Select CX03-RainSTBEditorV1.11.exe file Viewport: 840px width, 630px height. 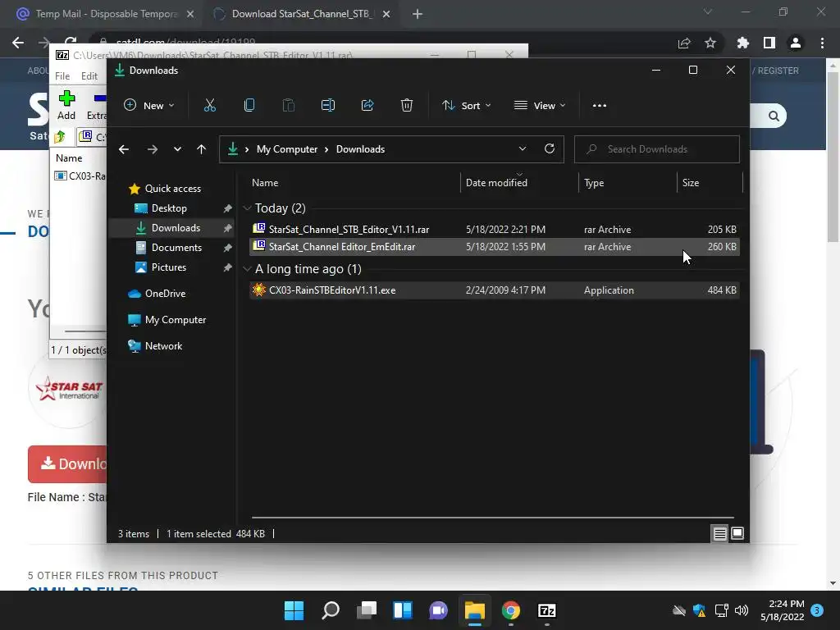coord(495,290)
